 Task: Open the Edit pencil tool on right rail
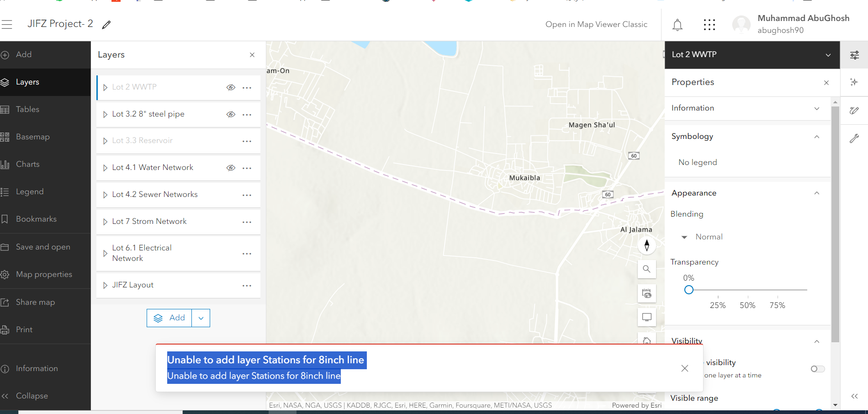point(854,110)
